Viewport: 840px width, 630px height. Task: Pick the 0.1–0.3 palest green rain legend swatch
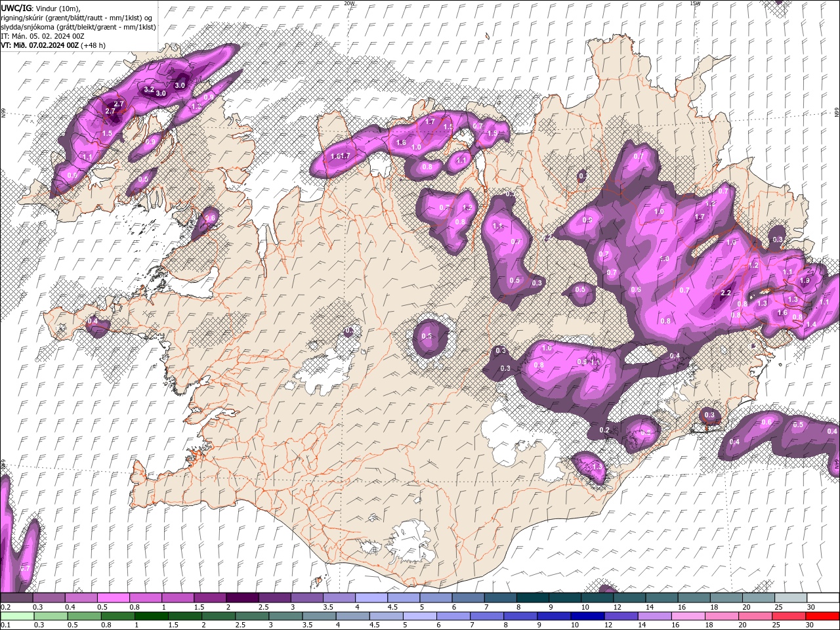tap(17, 616)
